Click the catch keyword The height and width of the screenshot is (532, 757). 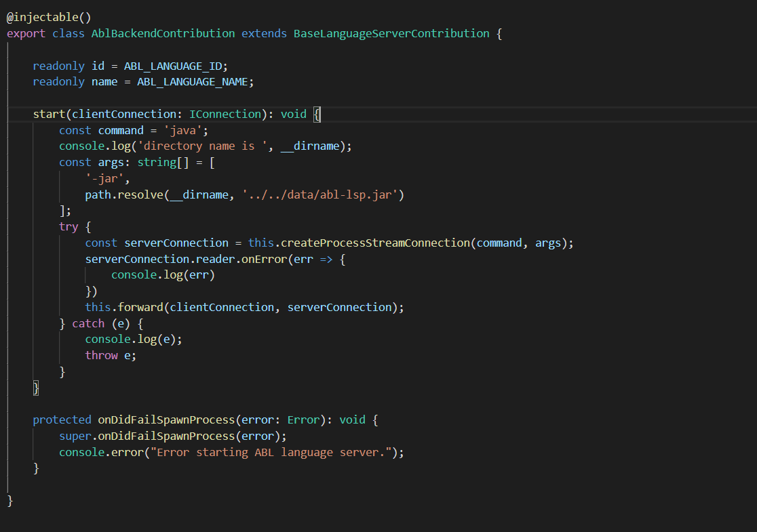pos(88,323)
